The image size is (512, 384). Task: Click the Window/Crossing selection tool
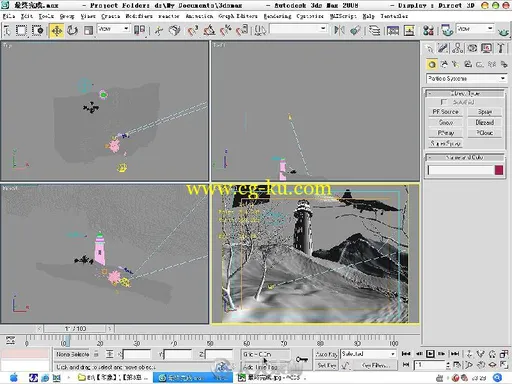(x=38, y=30)
